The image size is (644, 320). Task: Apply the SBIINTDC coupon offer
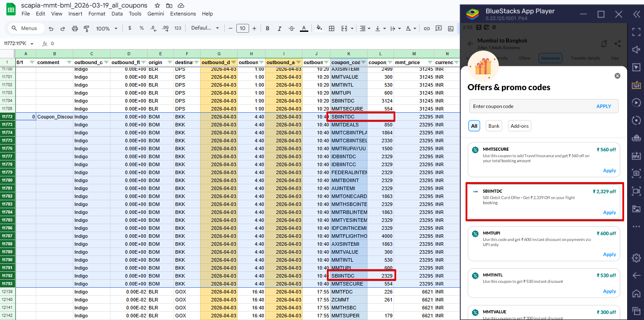609,213
